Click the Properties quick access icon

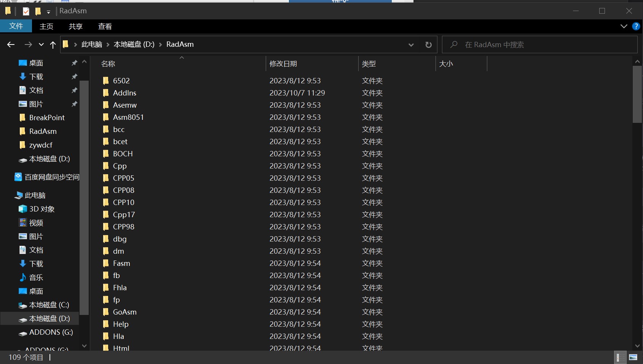[26, 11]
